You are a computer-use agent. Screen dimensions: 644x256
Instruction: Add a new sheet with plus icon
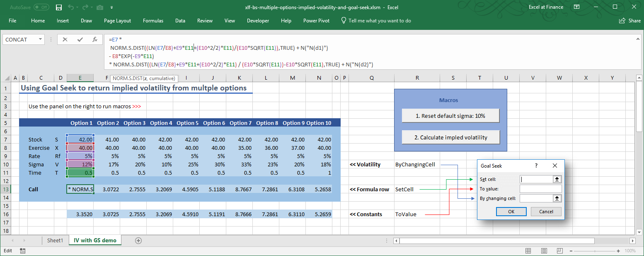tap(138, 241)
